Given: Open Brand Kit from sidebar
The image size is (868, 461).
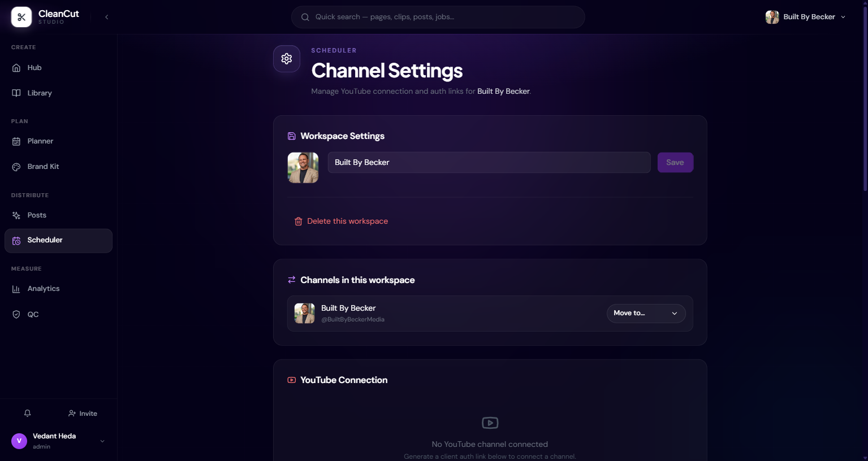Looking at the screenshot, I should tap(58, 167).
